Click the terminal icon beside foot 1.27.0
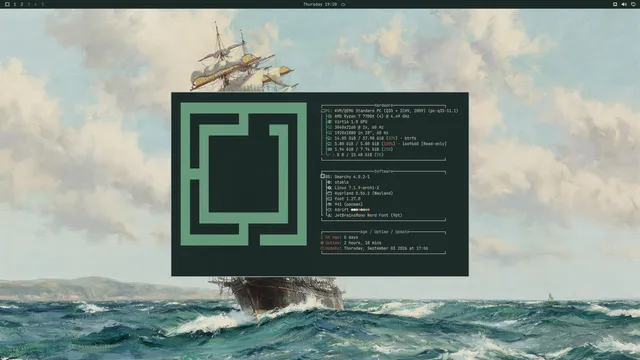The image size is (640, 360). (329, 199)
